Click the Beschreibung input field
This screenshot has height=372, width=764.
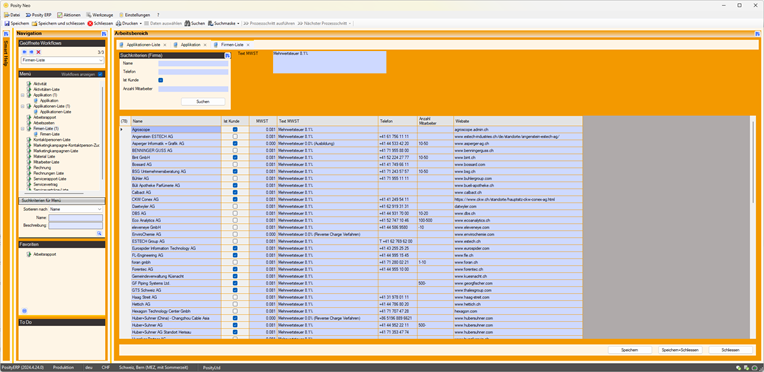click(x=76, y=226)
